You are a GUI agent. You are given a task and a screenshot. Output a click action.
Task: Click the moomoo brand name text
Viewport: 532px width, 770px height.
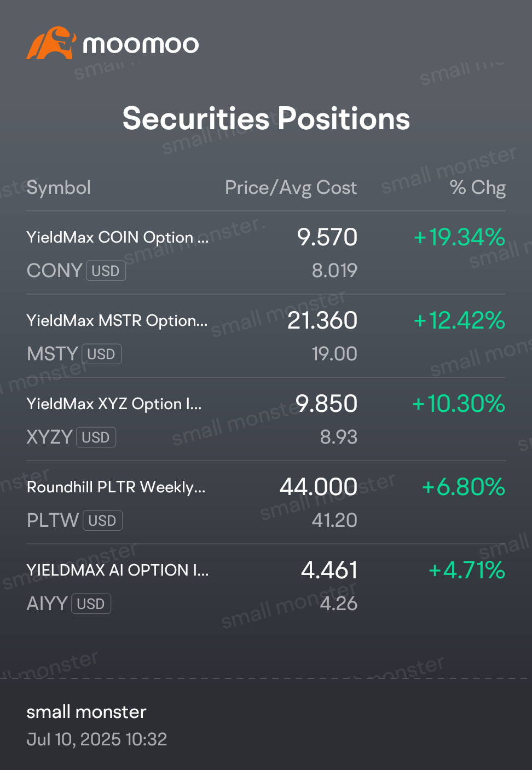click(141, 44)
